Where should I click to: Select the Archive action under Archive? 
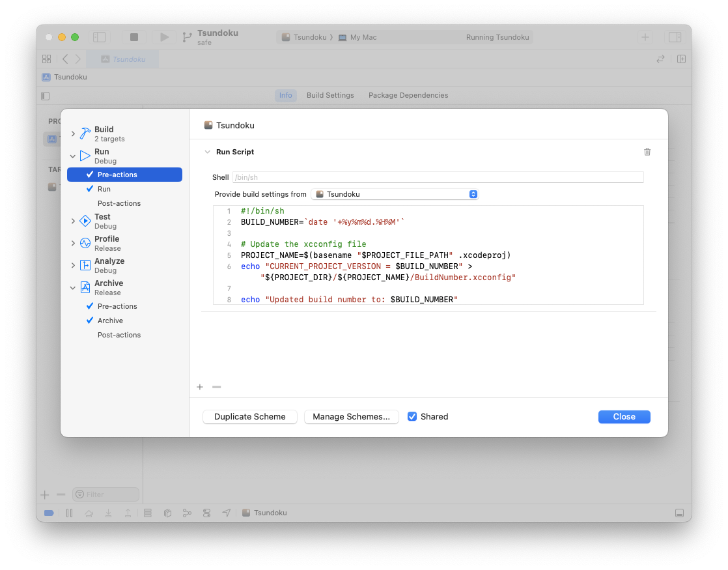110,321
